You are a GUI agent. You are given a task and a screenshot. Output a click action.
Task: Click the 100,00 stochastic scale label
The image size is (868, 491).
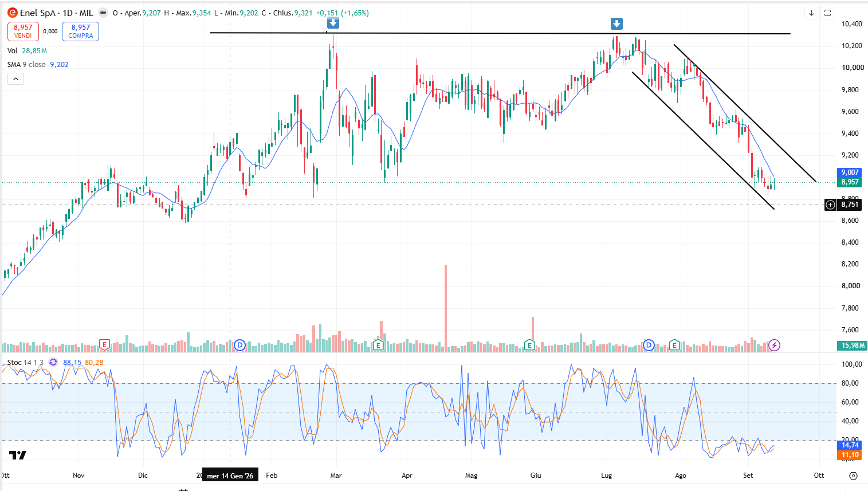[x=852, y=364]
